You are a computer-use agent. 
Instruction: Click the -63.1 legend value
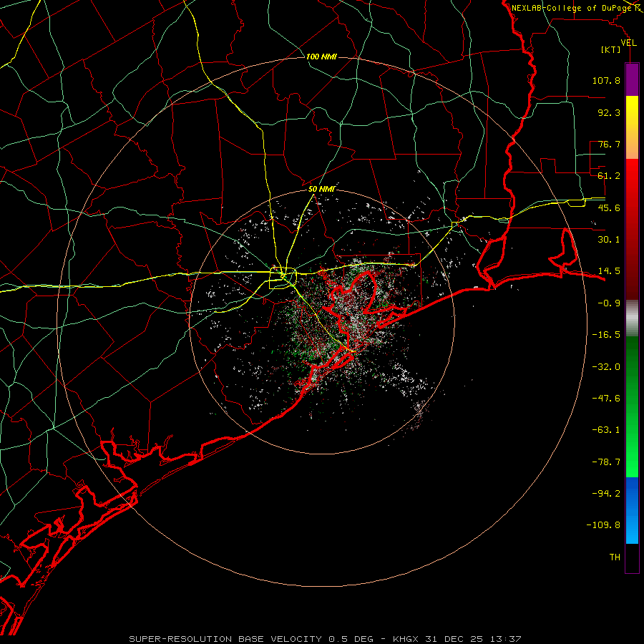click(x=606, y=430)
